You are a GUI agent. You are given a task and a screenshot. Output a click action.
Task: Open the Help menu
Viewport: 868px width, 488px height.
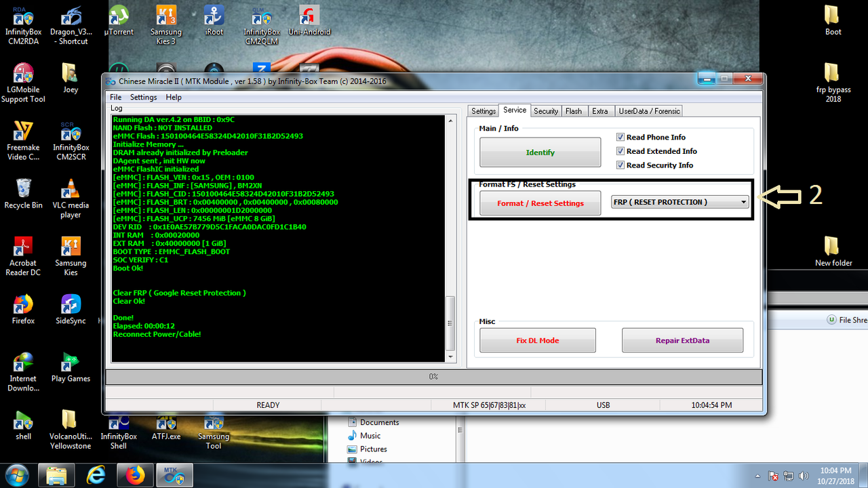pos(174,98)
